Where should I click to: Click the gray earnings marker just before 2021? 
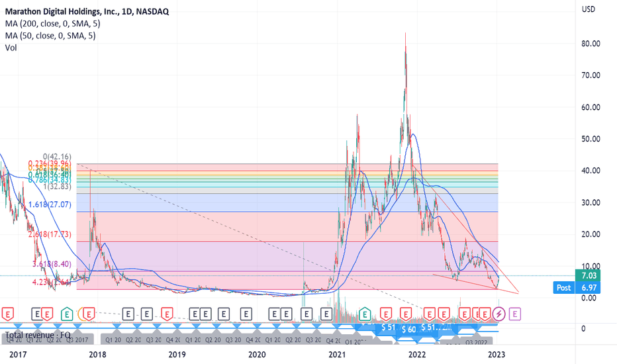tap(326, 314)
